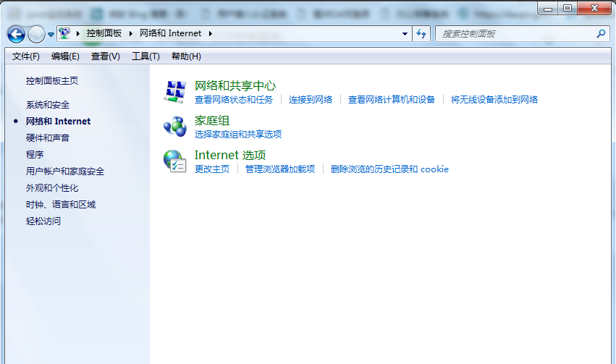The width and height of the screenshot is (616, 364).
Task: Click the Forward navigation arrow button
Action: (35, 34)
